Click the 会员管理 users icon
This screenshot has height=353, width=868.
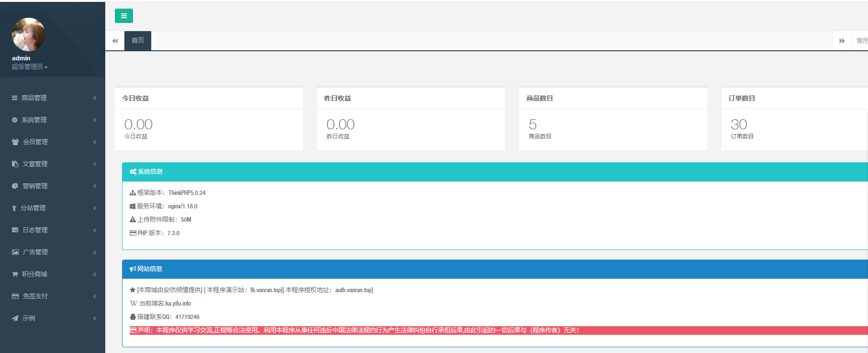coord(15,142)
